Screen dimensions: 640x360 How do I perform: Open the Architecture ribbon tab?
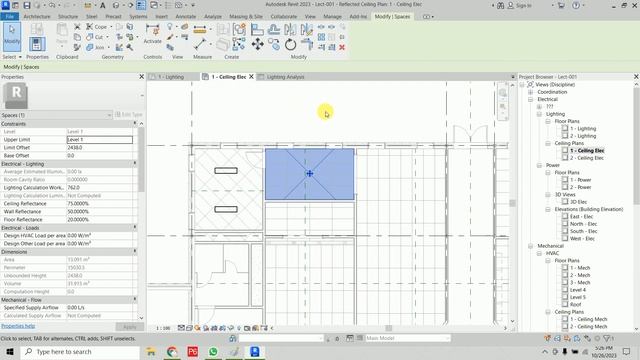(x=37, y=17)
